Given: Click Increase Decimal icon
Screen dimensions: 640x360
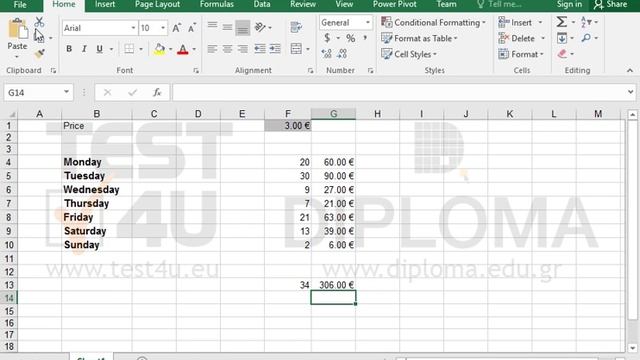Looking at the screenshot, I should (x=326, y=53).
